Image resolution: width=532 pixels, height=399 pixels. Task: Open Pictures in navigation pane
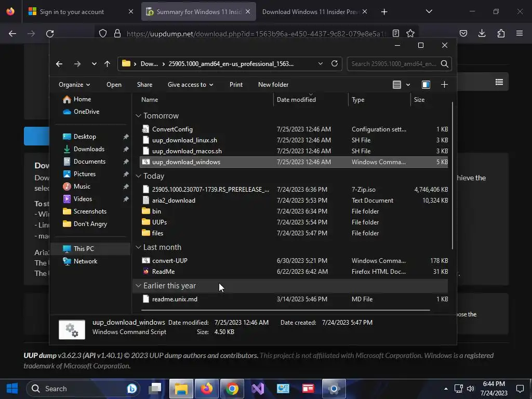click(x=85, y=174)
